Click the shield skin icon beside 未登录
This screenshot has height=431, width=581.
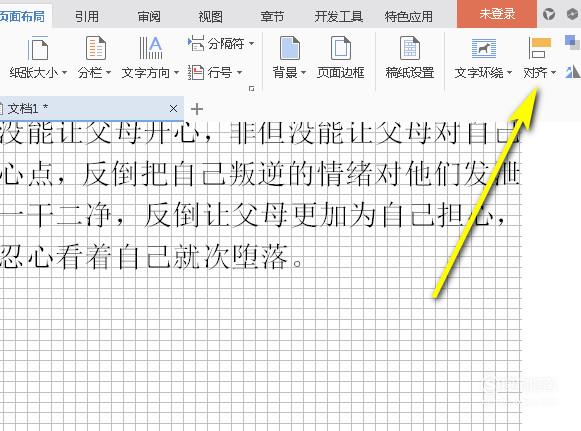click(549, 14)
